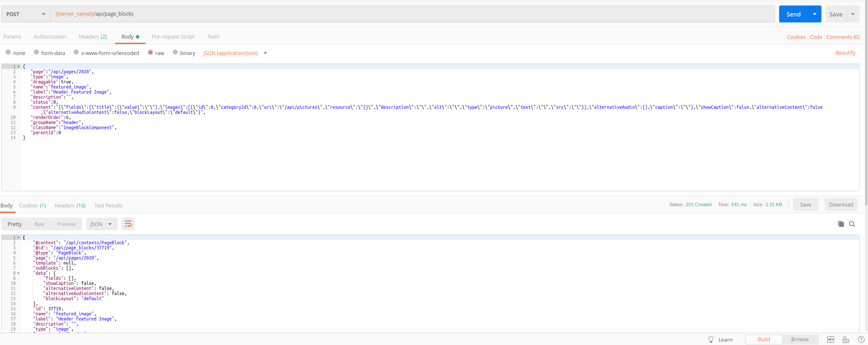This screenshot has width=868, height=345.
Task: Click the "renderOrder":6 line in request
Action: click(x=50, y=117)
